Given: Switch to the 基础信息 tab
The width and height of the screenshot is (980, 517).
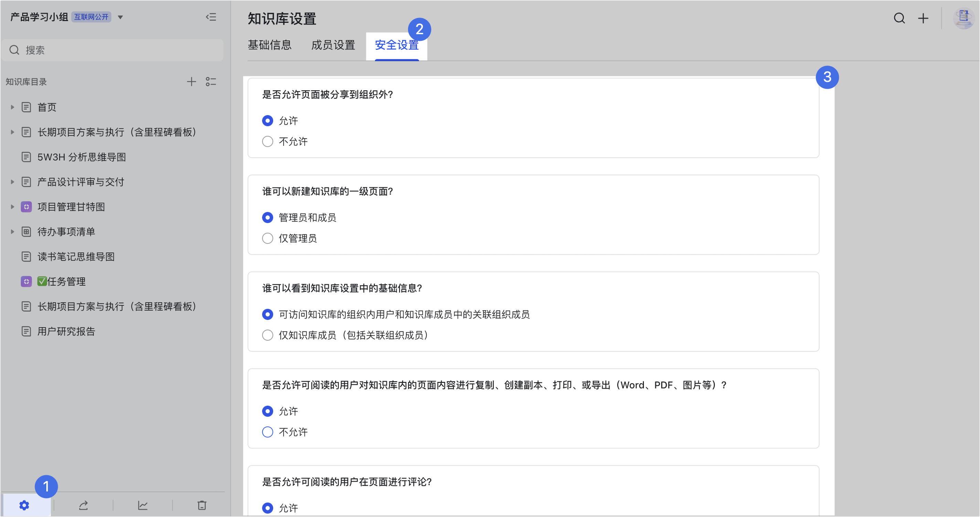Looking at the screenshot, I should click(269, 45).
